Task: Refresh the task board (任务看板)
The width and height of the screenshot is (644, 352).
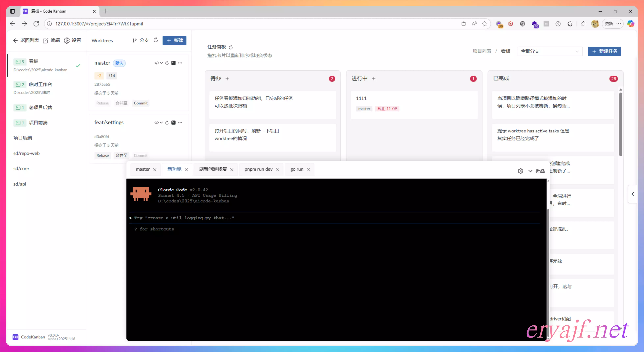Action: point(231,47)
